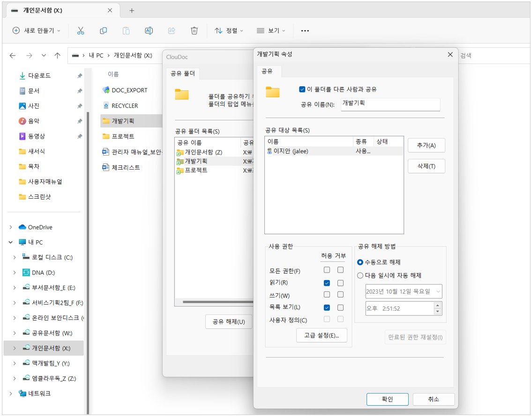Image resolution: width=532 pixels, height=416 pixels.
Task: Uncheck allow for 읽기(R)
Action: [x=327, y=283]
